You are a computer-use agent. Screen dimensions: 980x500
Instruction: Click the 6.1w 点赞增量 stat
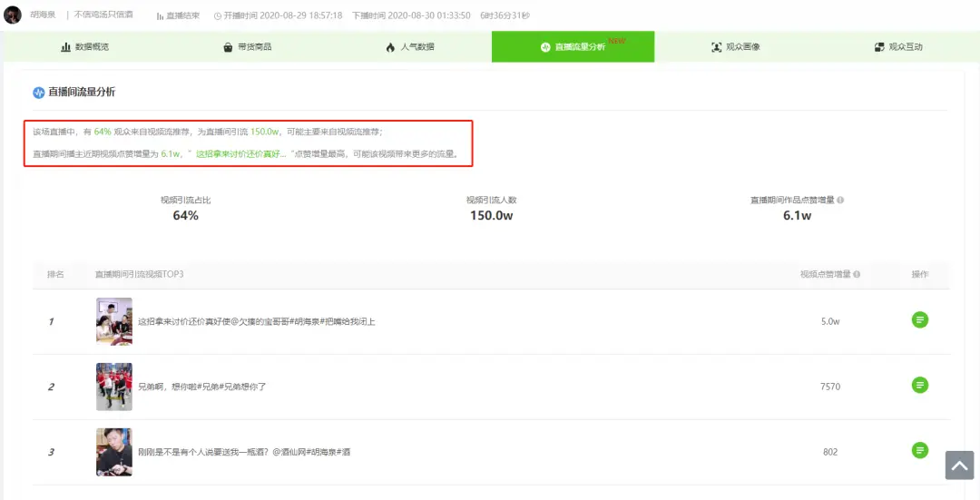797,209
